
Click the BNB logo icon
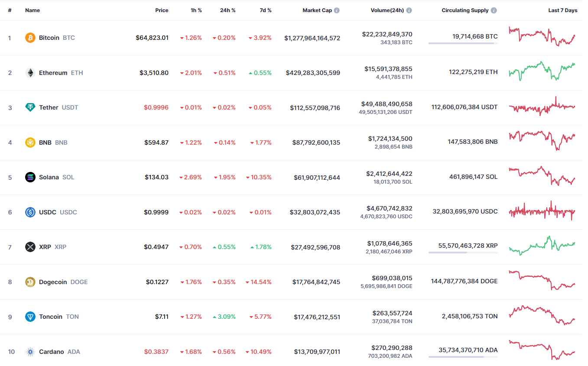click(30, 143)
